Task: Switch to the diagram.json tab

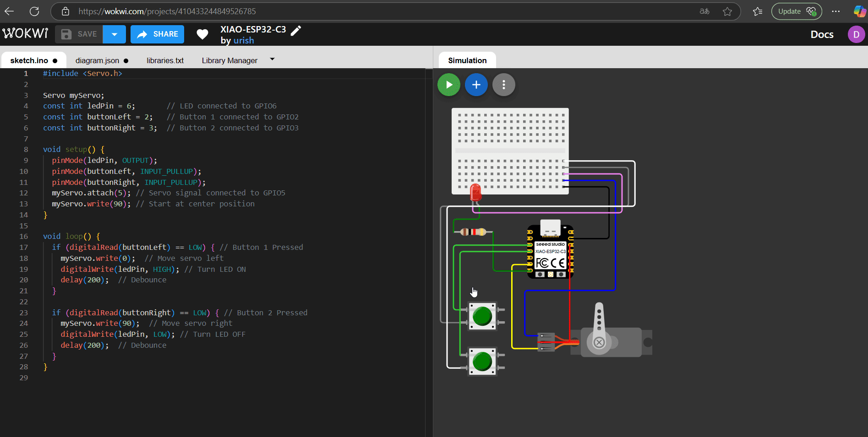Action: 102,60
